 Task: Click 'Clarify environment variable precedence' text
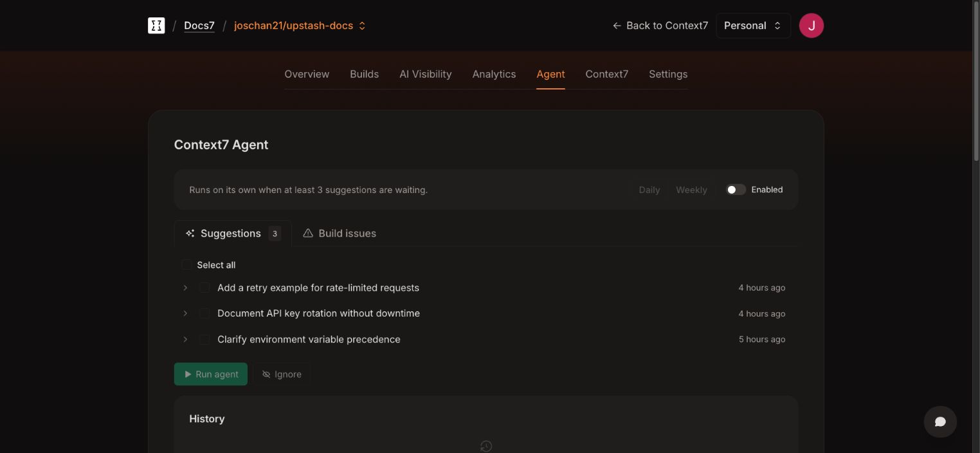(x=309, y=339)
